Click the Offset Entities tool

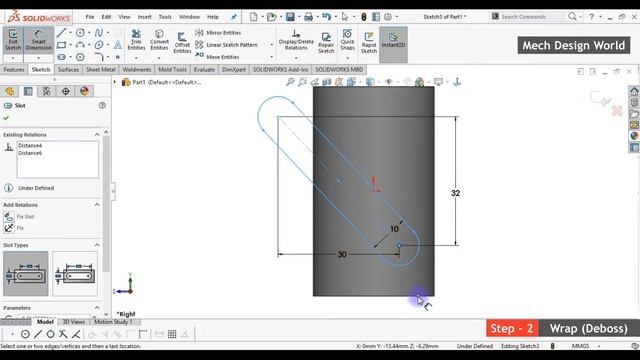(182, 43)
